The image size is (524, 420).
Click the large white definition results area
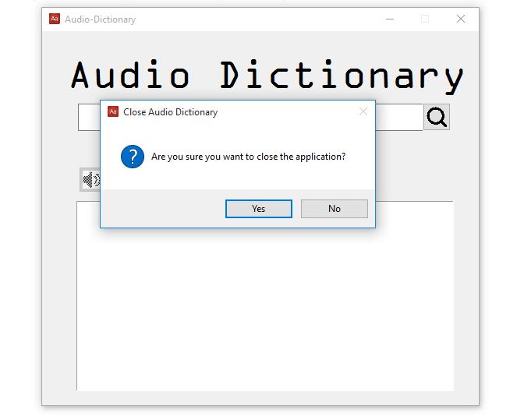[x=265, y=312]
